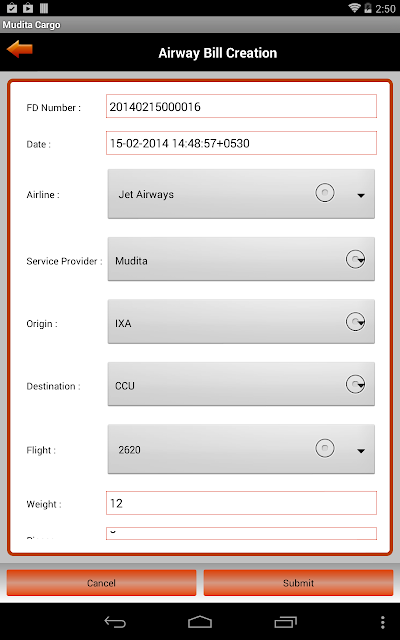Select the FD Number input field

(241, 107)
